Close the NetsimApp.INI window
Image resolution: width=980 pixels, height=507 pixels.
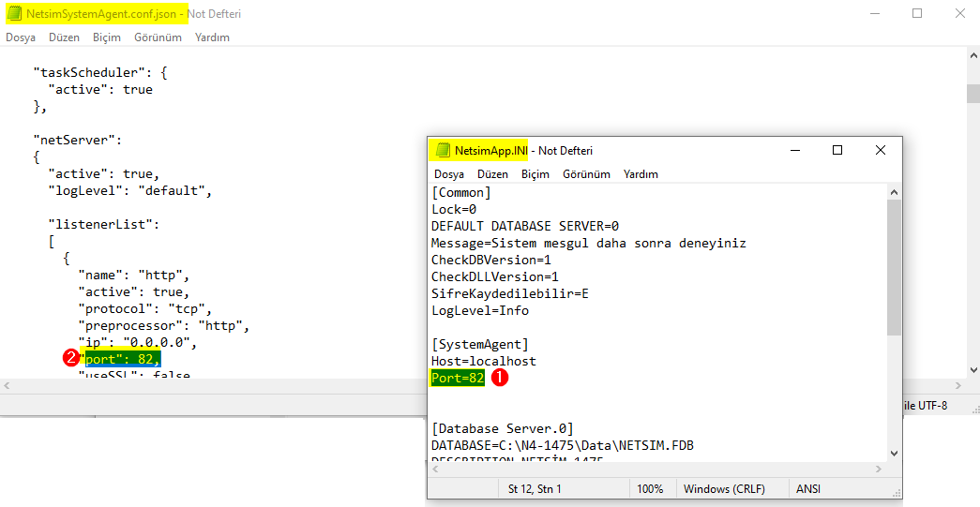(x=880, y=151)
